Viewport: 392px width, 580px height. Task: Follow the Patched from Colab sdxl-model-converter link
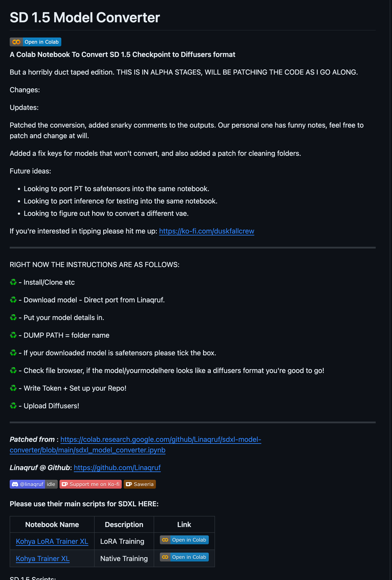click(x=161, y=439)
